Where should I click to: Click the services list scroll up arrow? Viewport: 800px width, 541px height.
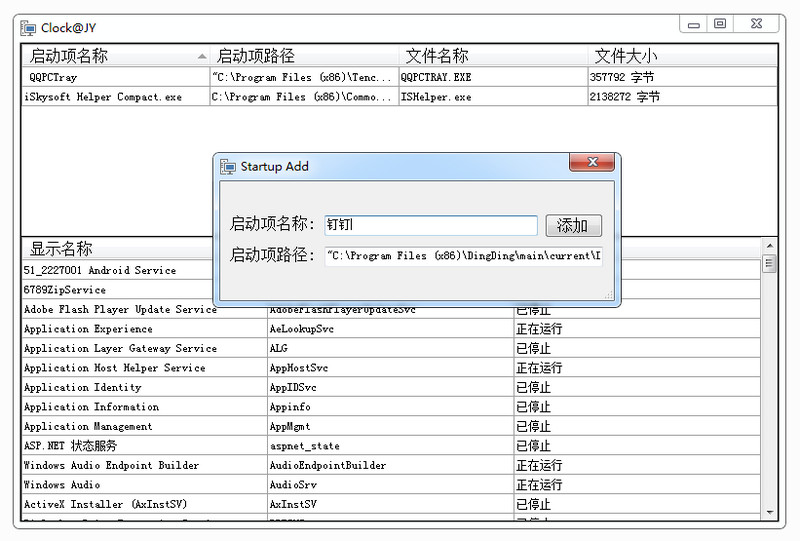pos(769,246)
